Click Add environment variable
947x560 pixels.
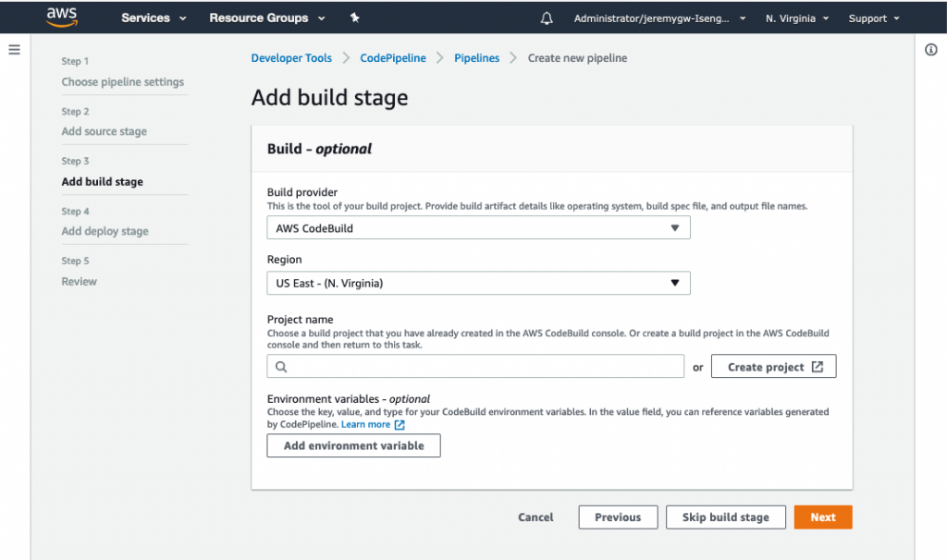[x=353, y=445]
